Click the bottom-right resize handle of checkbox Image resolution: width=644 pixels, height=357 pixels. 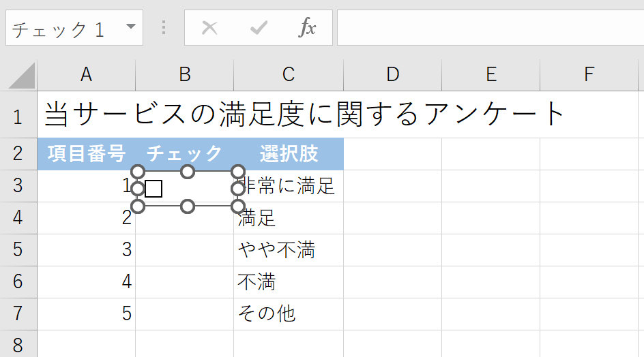(238, 206)
